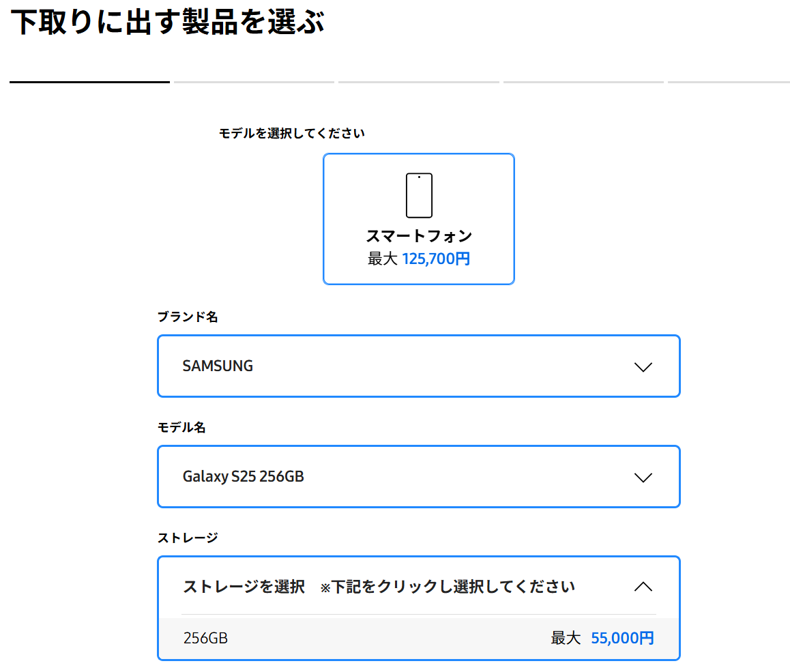Click the モデルを選択してください instruction text
Image resolution: width=790 pixels, height=672 pixels.
coord(291,134)
